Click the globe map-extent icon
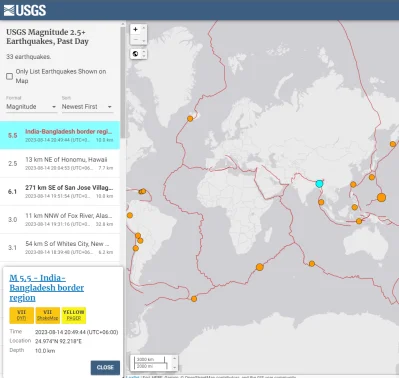 pos(135,54)
